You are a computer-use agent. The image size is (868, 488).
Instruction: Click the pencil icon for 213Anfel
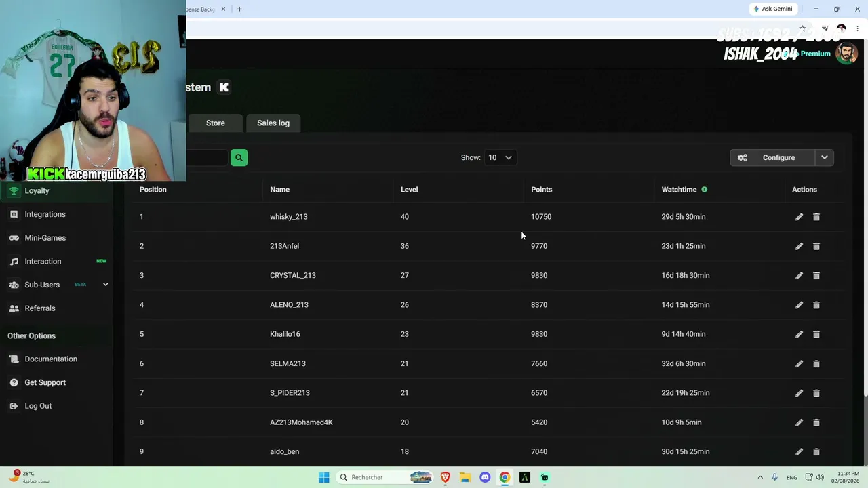coord(799,246)
